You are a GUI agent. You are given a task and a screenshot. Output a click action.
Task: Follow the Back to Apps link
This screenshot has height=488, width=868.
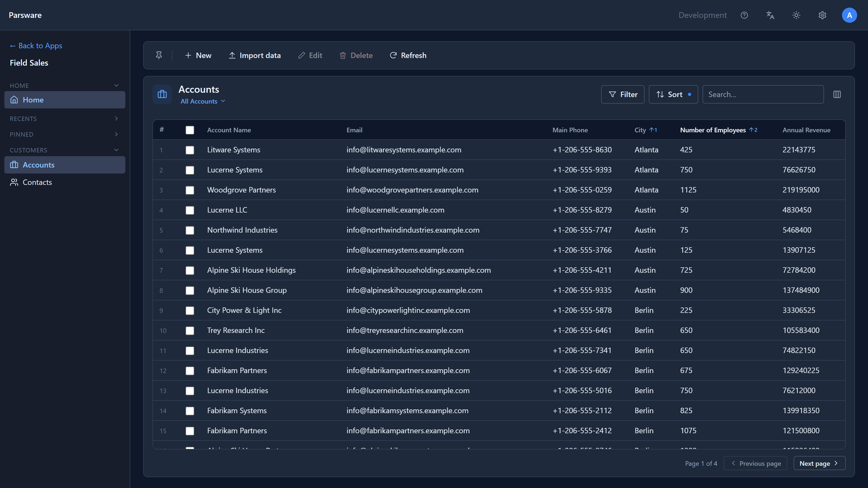(36, 46)
